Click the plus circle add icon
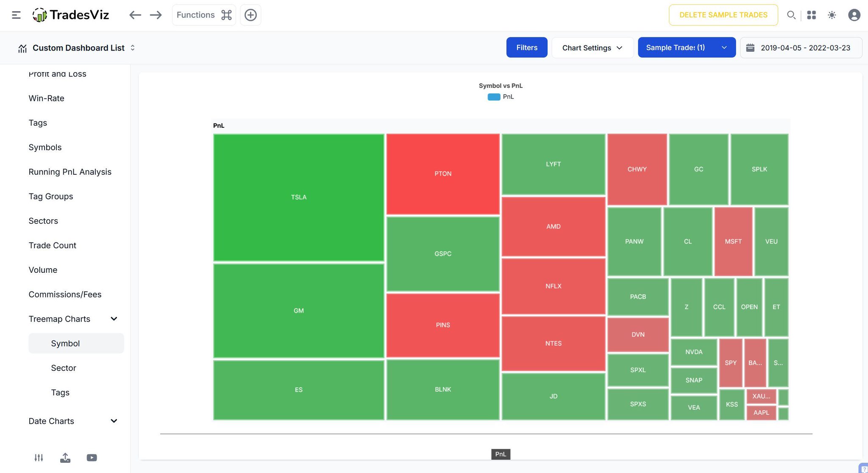This screenshot has height=473, width=868. 250,15
